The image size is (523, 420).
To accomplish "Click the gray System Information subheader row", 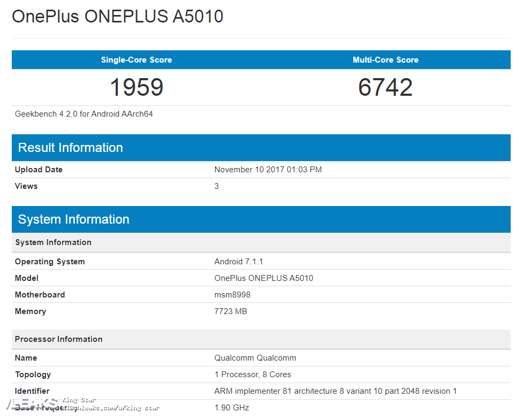I will (x=261, y=242).
